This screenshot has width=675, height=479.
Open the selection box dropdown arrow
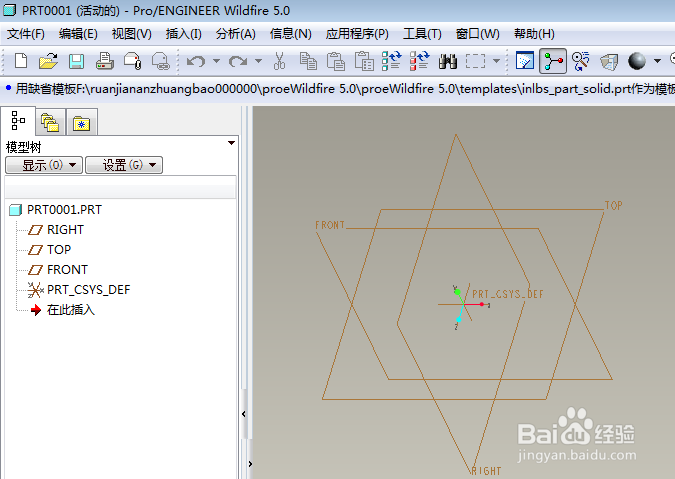point(496,61)
